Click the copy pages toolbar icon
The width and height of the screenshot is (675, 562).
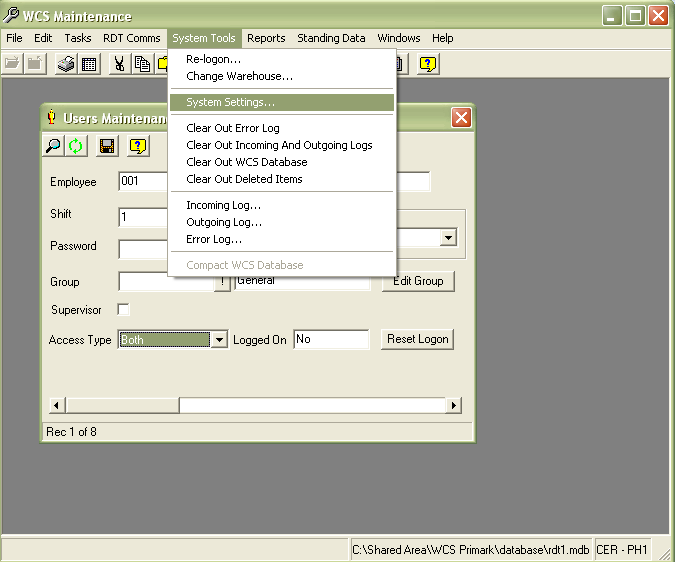point(142,64)
